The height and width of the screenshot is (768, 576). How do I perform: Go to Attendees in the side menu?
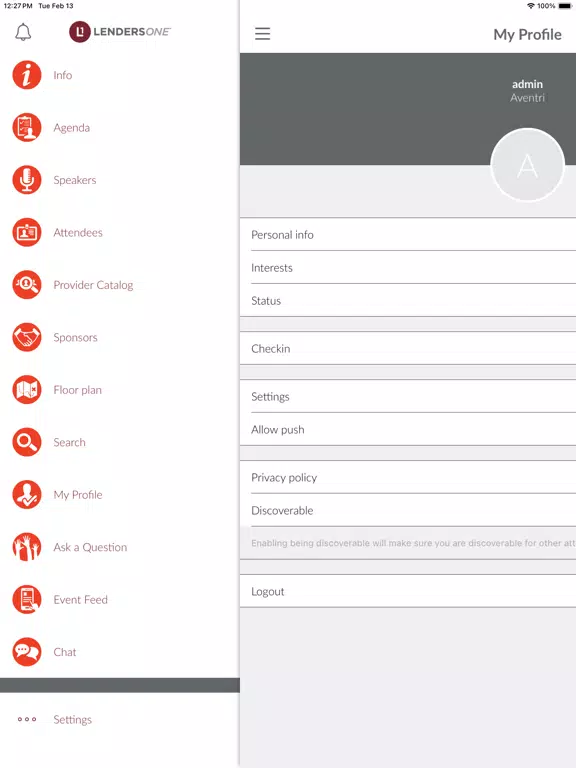(x=78, y=232)
